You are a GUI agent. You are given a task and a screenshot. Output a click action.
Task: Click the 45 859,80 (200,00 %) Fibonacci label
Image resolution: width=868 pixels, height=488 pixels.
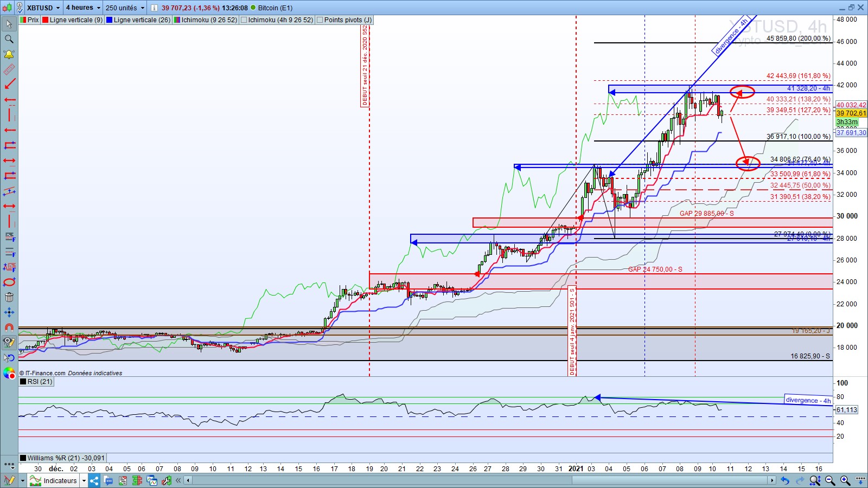pyautogui.click(x=798, y=38)
